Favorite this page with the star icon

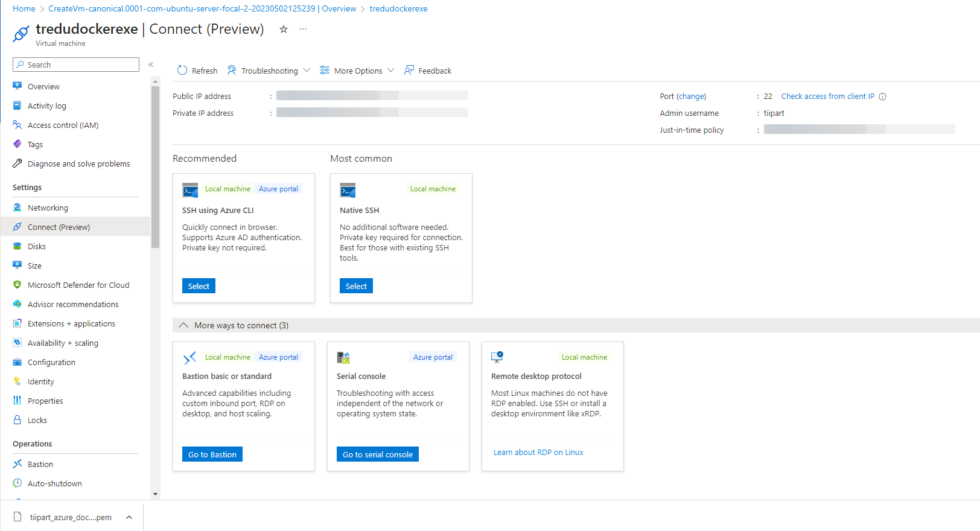(283, 29)
